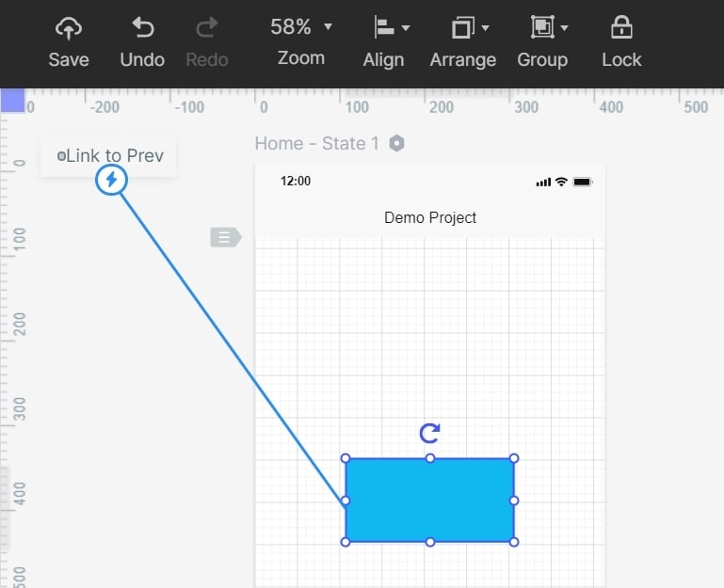The height and width of the screenshot is (588, 724).
Task: Open the Group options dropdown
Action: click(x=564, y=28)
